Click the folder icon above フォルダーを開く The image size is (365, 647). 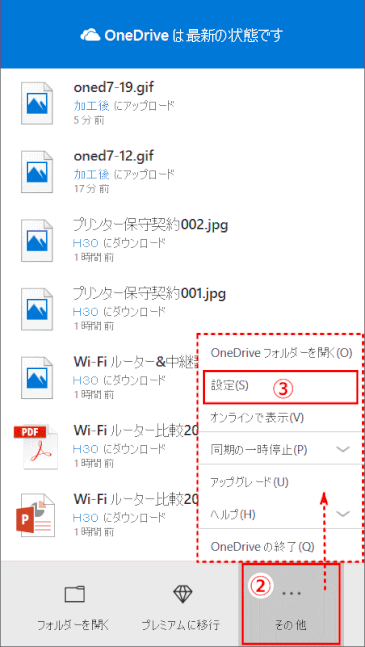point(75,594)
